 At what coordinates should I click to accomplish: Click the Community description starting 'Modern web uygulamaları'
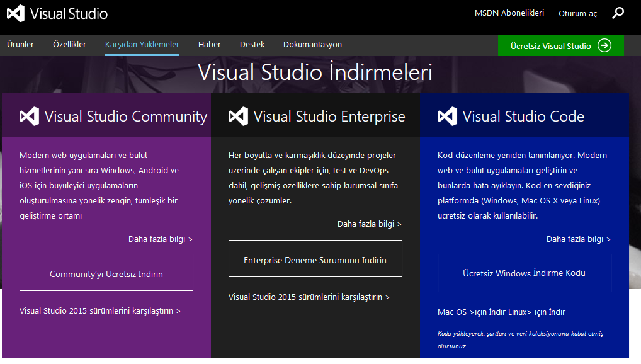[x=99, y=185]
